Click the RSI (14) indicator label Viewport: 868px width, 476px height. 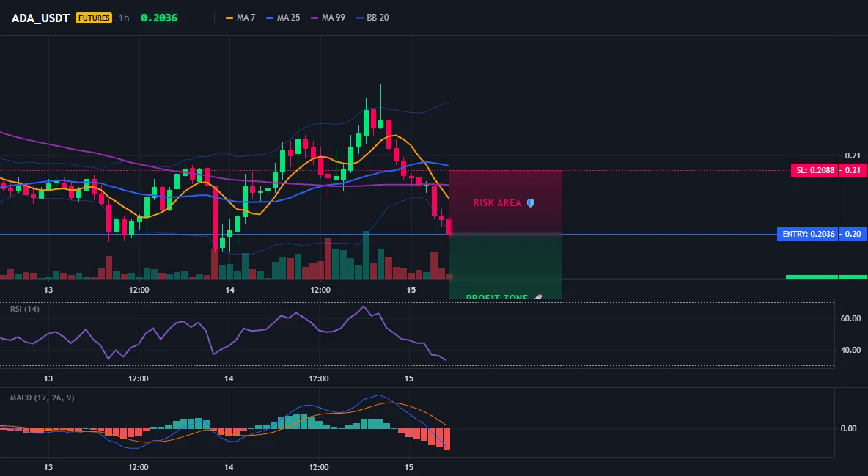point(25,309)
